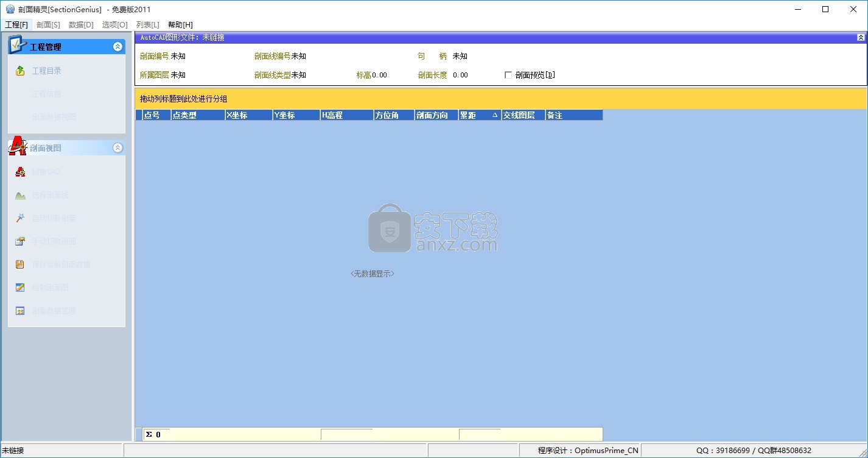Click the 选择剖面线 sidebar link

(x=51, y=195)
